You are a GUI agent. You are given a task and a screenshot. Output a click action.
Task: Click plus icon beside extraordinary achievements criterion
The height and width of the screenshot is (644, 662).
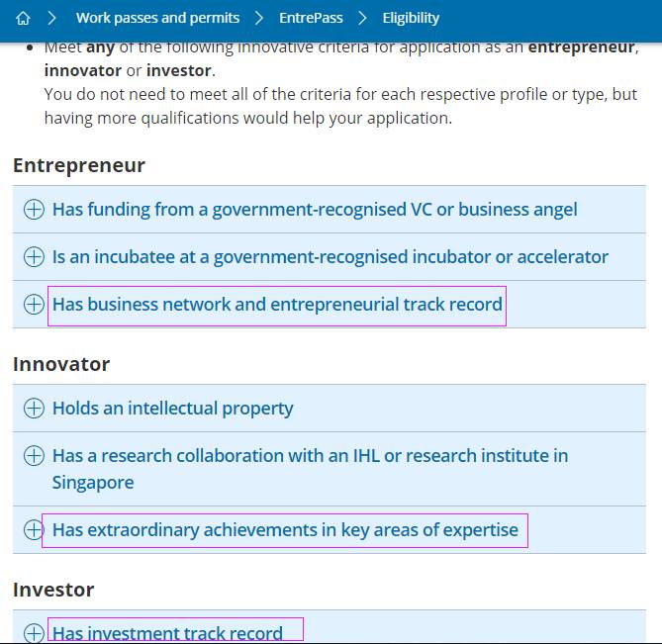(x=34, y=530)
